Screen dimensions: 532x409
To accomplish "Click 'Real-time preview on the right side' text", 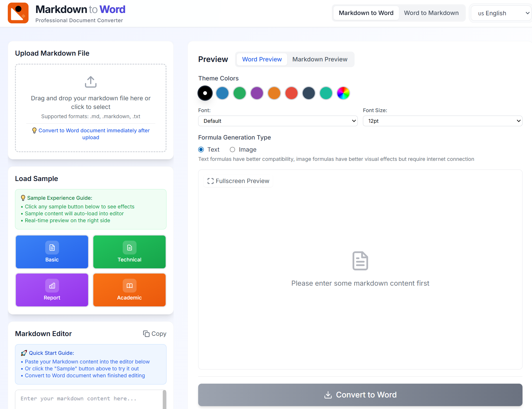I will pyautogui.click(x=67, y=220).
